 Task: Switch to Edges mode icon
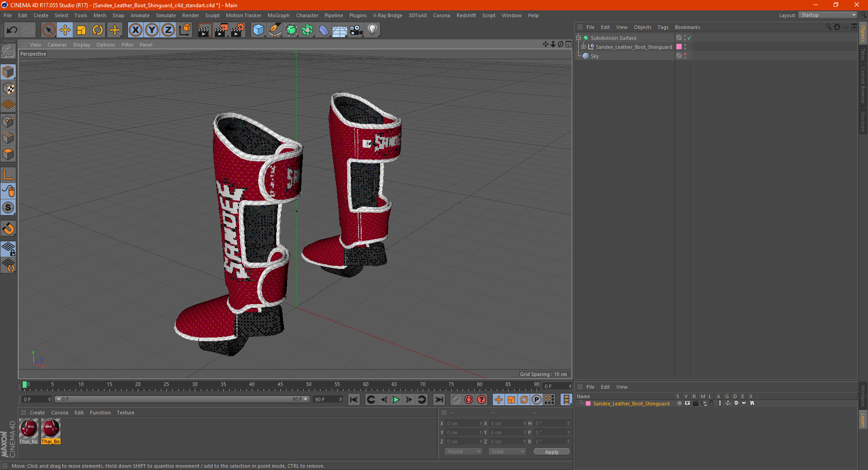click(8, 138)
